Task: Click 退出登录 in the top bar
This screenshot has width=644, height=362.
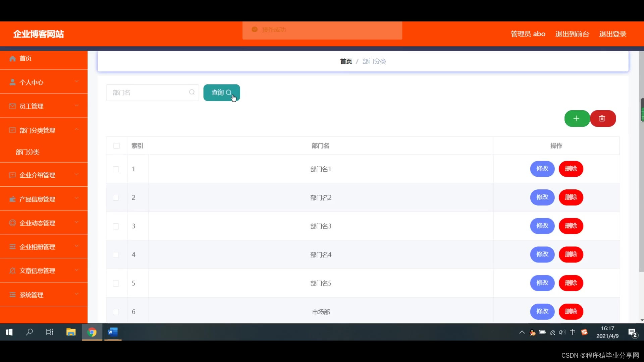Action: (612, 34)
